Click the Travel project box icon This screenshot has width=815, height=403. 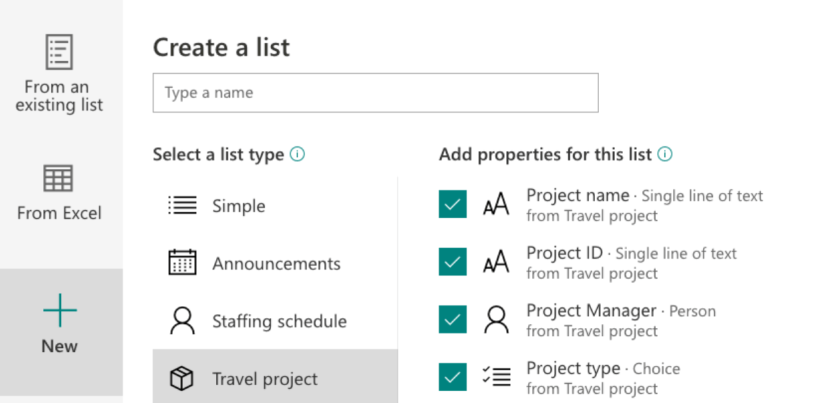click(x=182, y=378)
